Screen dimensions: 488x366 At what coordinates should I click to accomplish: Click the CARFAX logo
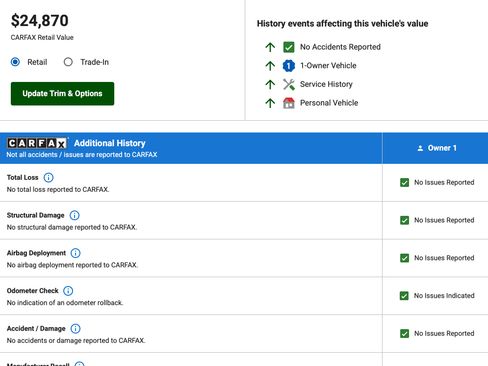tap(37, 143)
